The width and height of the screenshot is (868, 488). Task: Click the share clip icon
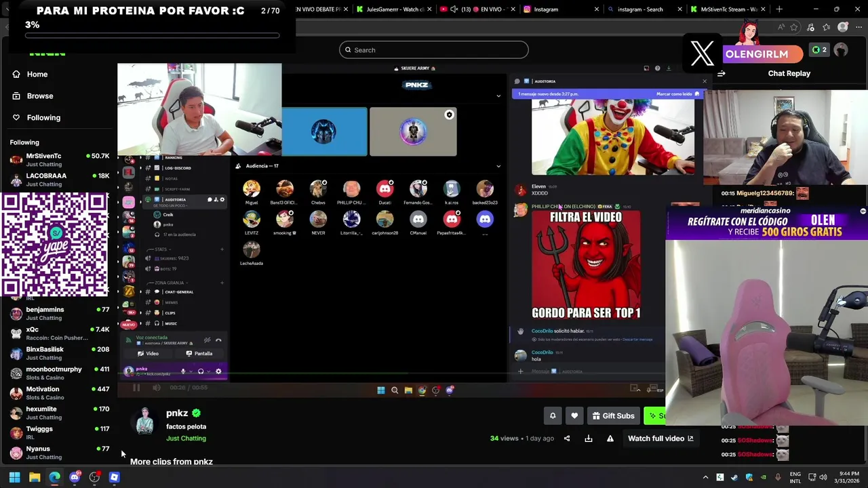point(567,439)
